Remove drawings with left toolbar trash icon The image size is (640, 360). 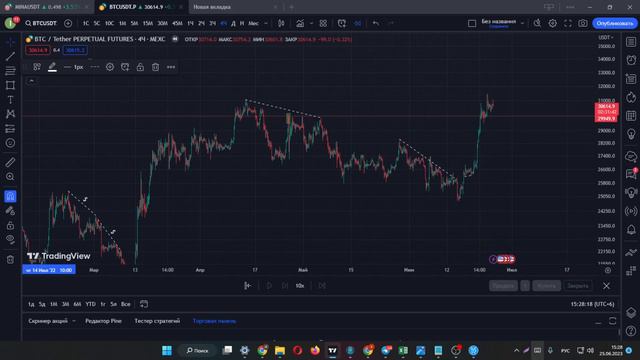[x=10, y=259]
